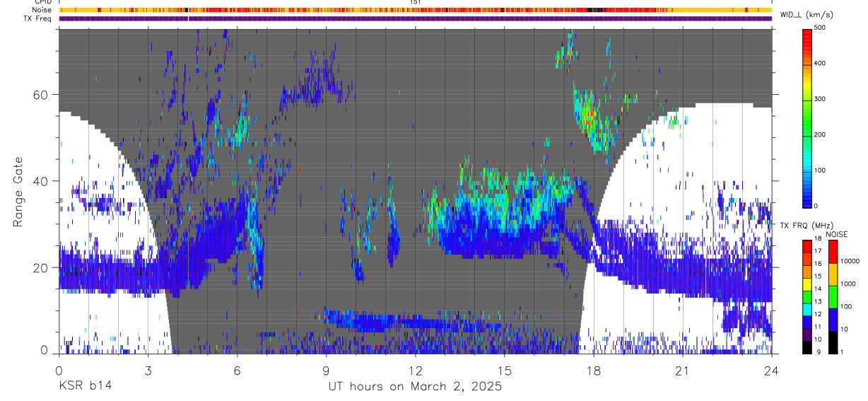Screen dimensions: 868x401
Task: Click x-axis tick label '9'
Action: (326, 371)
